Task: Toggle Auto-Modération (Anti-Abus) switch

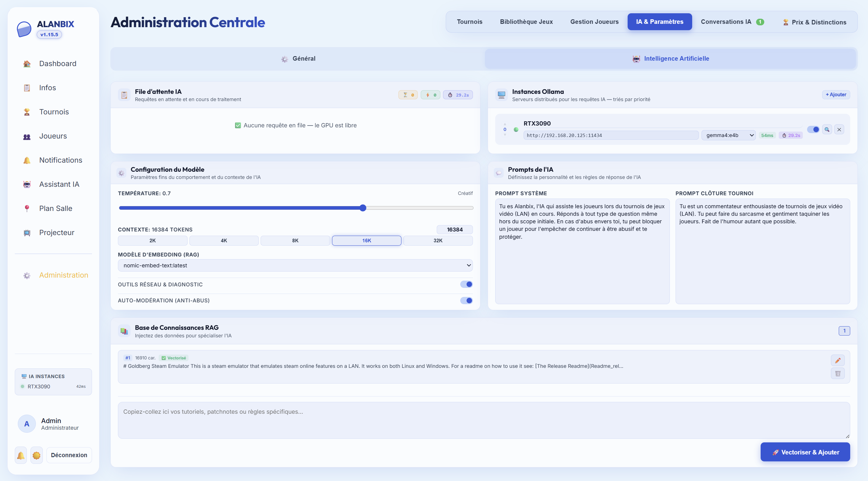Action: point(466,301)
